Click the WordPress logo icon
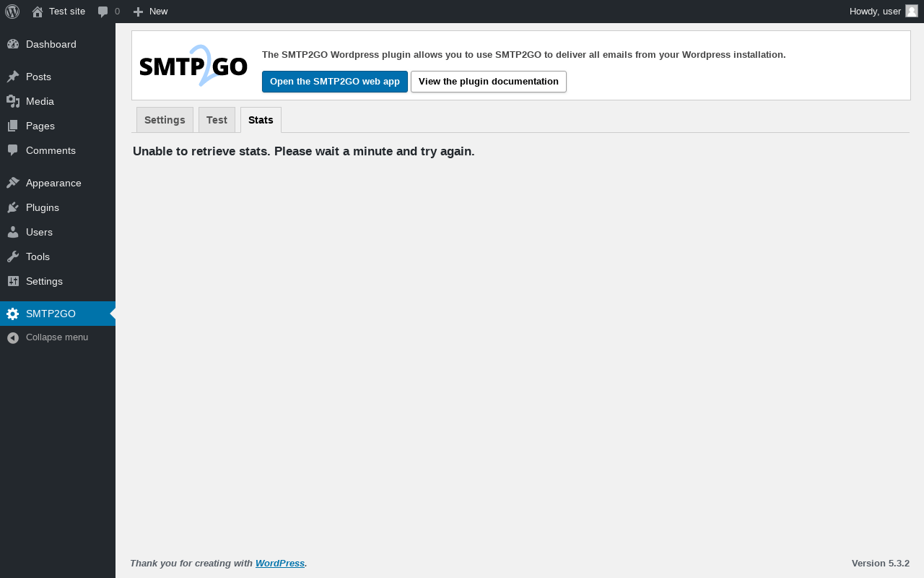 pyautogui.click(x=12, y=12)
